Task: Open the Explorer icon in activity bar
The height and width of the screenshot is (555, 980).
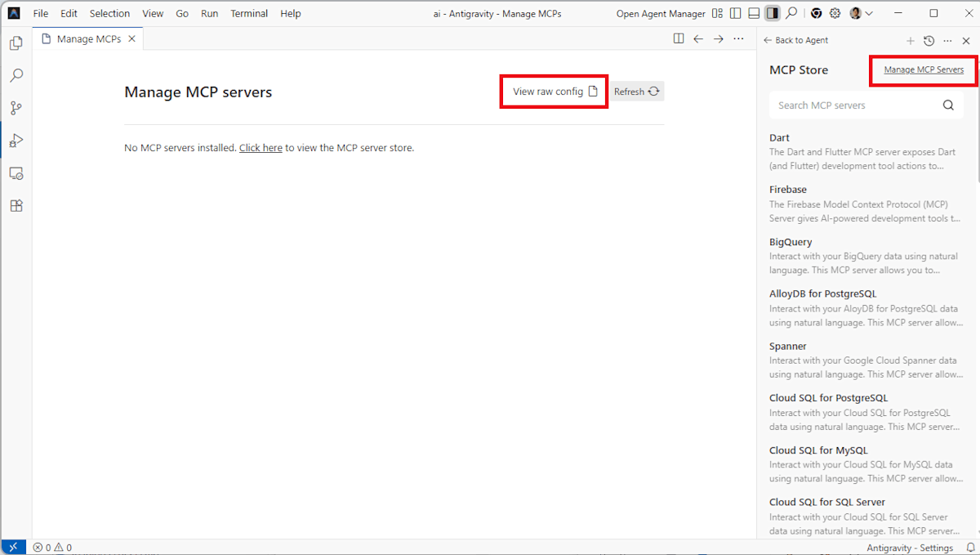Action: click(16, 43)
